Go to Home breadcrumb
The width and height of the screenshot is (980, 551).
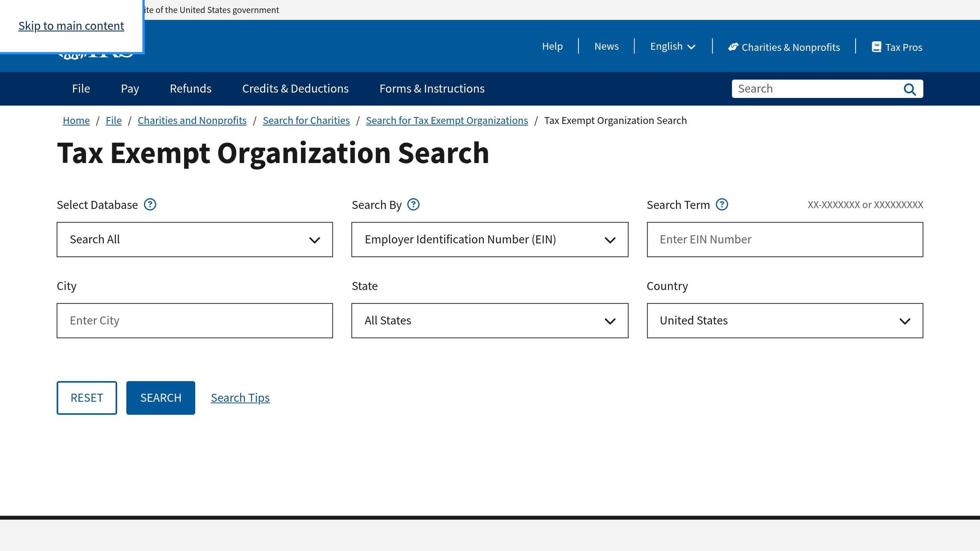(76, 121)
